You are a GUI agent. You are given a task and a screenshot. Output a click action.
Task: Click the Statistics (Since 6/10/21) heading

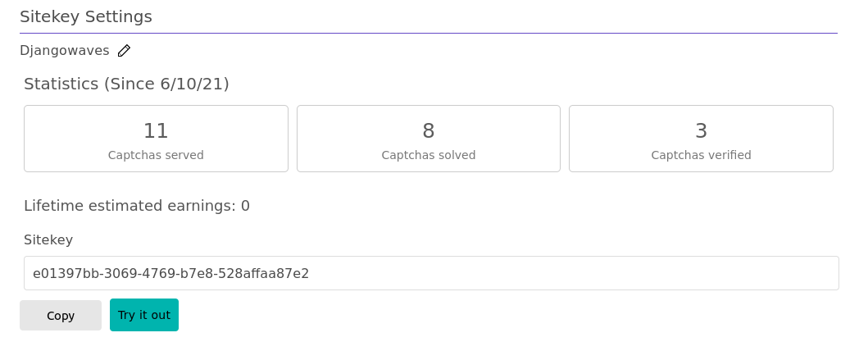(x=126, y=84)
